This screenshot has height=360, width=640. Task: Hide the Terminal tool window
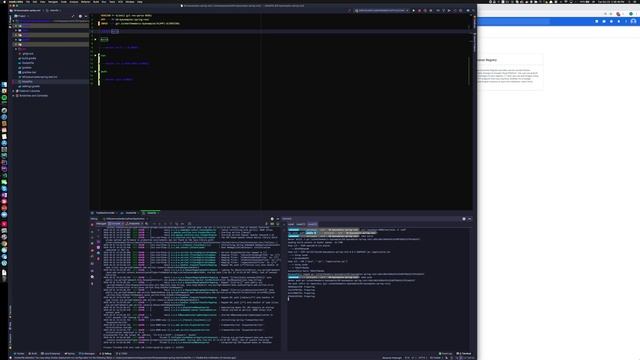coord(469,219)
